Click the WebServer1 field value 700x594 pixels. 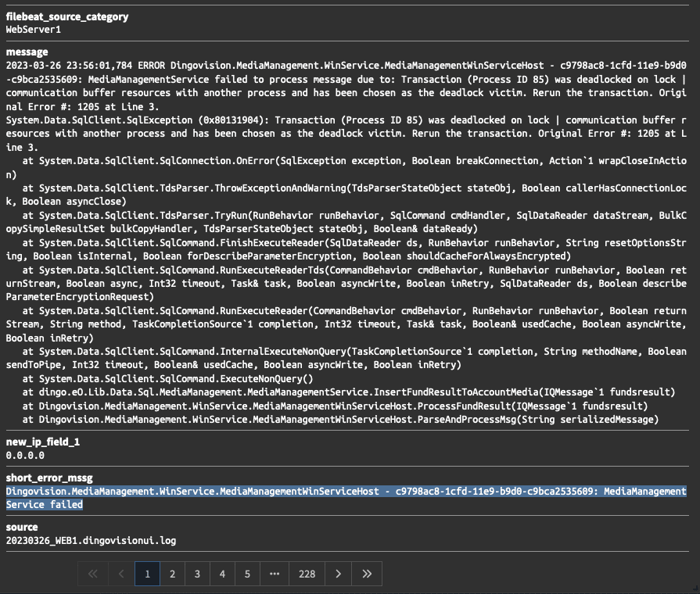click(x=33, y=29)
